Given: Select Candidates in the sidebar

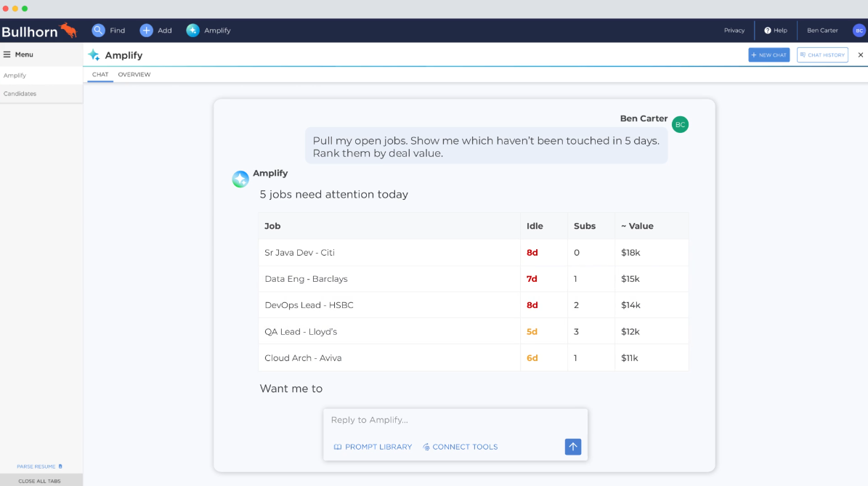Looking at the screenshot, I should (41, 94).
